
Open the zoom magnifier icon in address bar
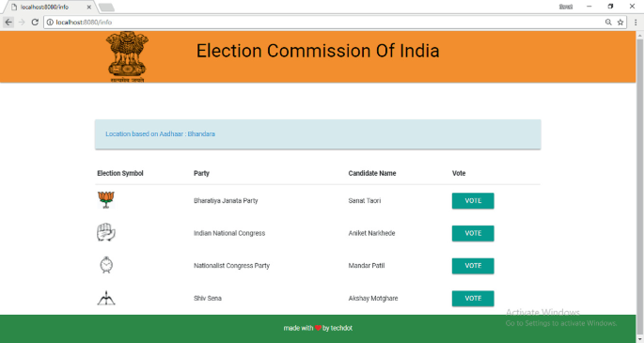tap(608, 23)
